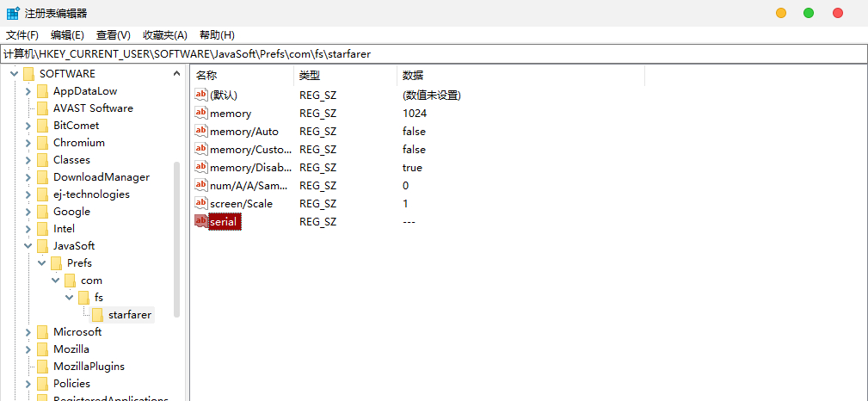Select the fs folder icon
This screenshot has height=401, width=868.
coord(84,298)
